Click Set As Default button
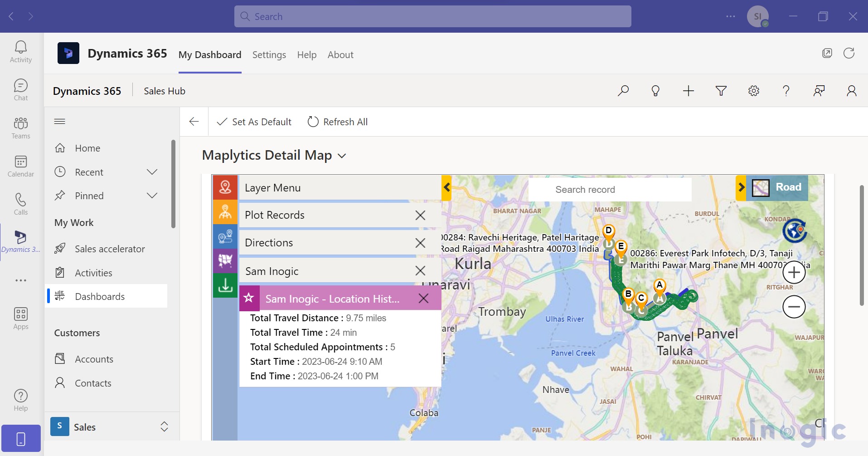Viewport: 868px width, 456px height. (x=254, y=122)
